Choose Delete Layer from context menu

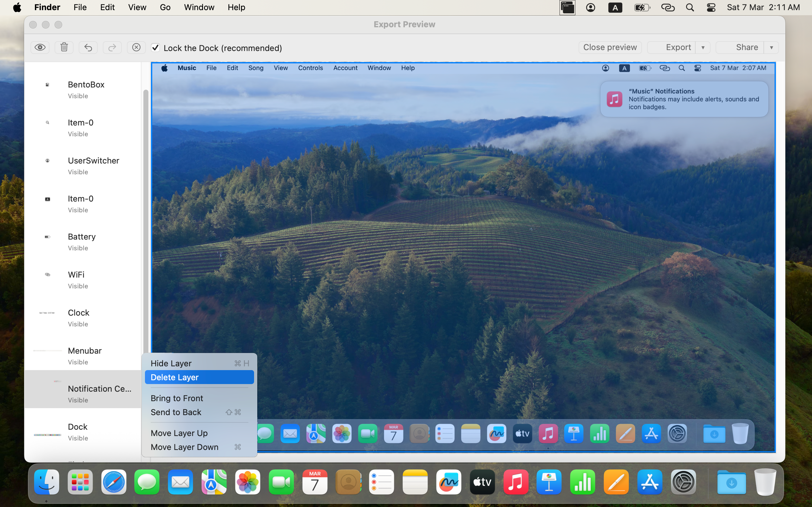(x=199, y=377)
